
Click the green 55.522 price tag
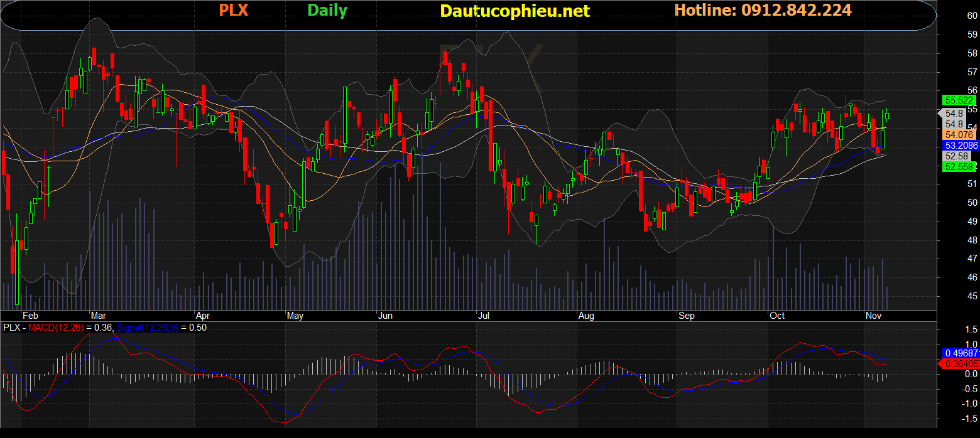(x=959, y=100)
